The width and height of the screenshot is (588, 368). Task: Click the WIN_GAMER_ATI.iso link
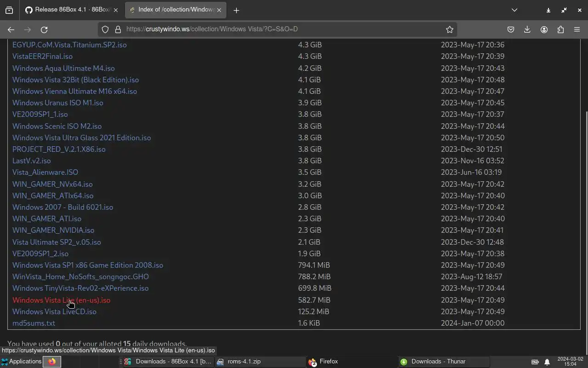pyautogui.click(x=47, y=218)
